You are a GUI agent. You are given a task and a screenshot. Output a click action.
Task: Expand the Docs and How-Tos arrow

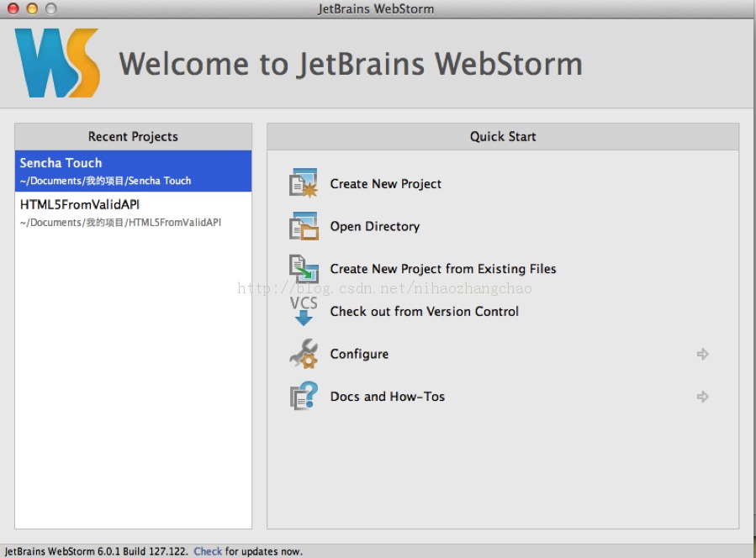point(702,397)
